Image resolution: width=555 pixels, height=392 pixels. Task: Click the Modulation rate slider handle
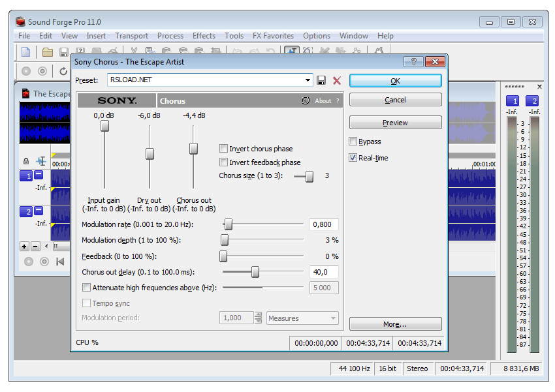point(229,224)
